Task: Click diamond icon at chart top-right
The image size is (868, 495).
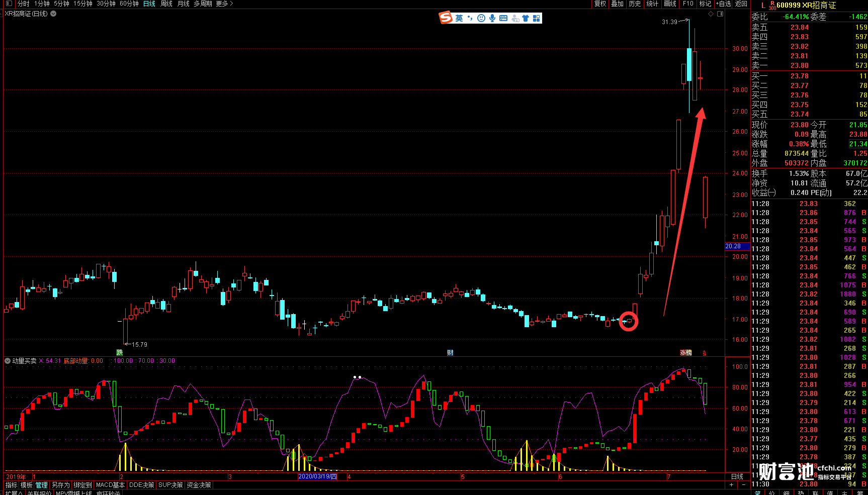Action: [x=711, y=14]
